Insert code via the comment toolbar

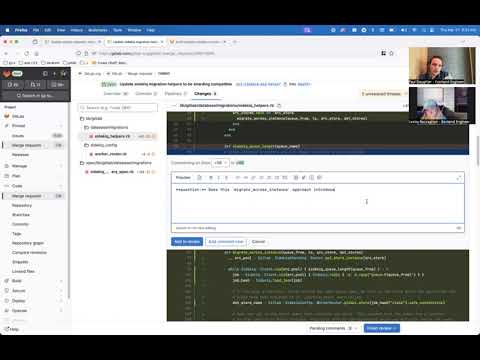[246, 178]
